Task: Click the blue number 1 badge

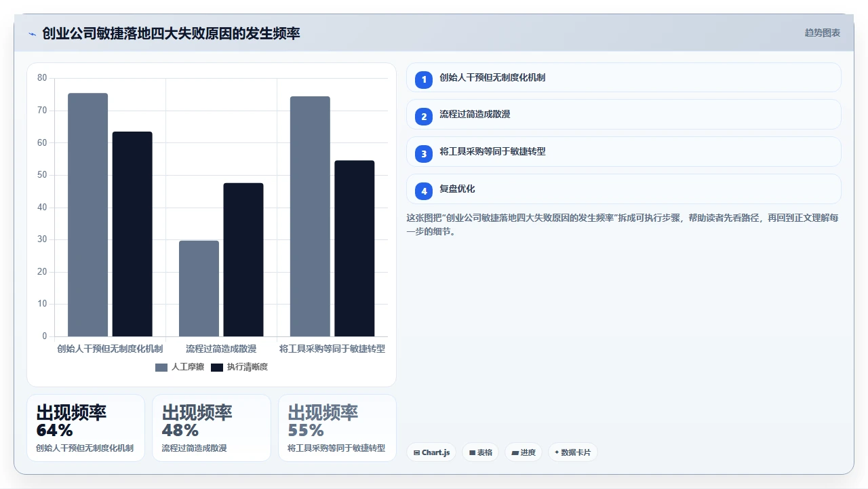Action: (x=424, y=79)
